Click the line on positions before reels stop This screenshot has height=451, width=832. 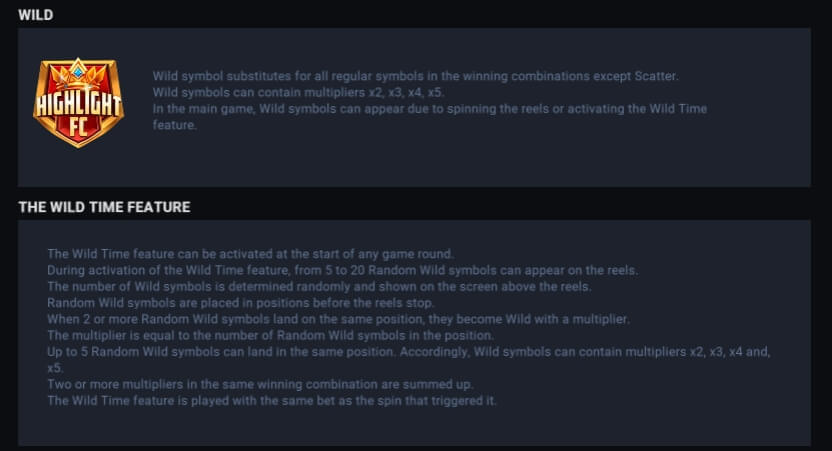(x=241, y=303)
